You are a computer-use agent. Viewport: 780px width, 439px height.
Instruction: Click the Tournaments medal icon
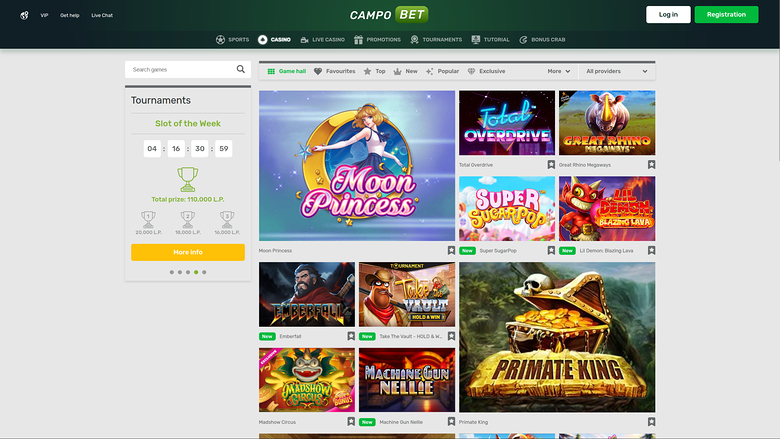pyautogui.click(x=414, y=40)
